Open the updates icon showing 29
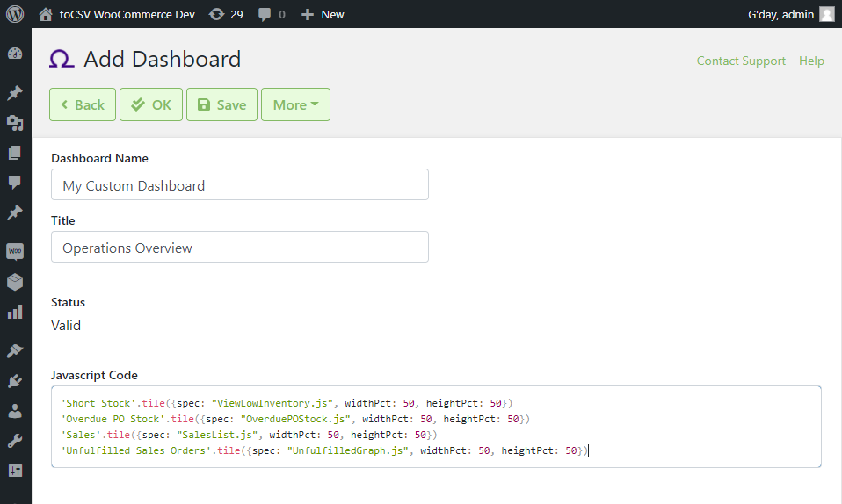842x504 pixels. click(x=216, y=15)
